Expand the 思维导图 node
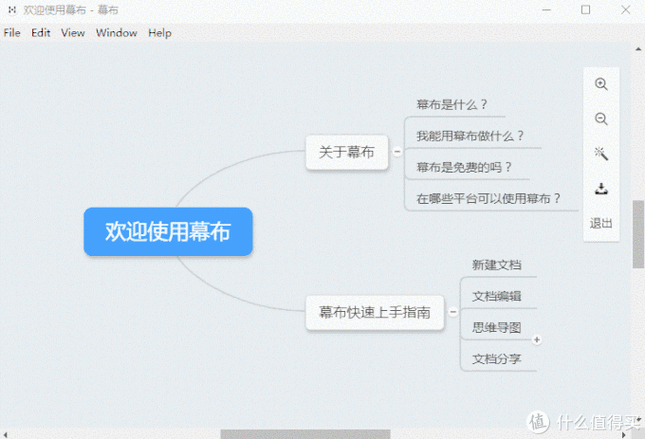This screenshot has width=645, height=439. (x=536, y=340)
